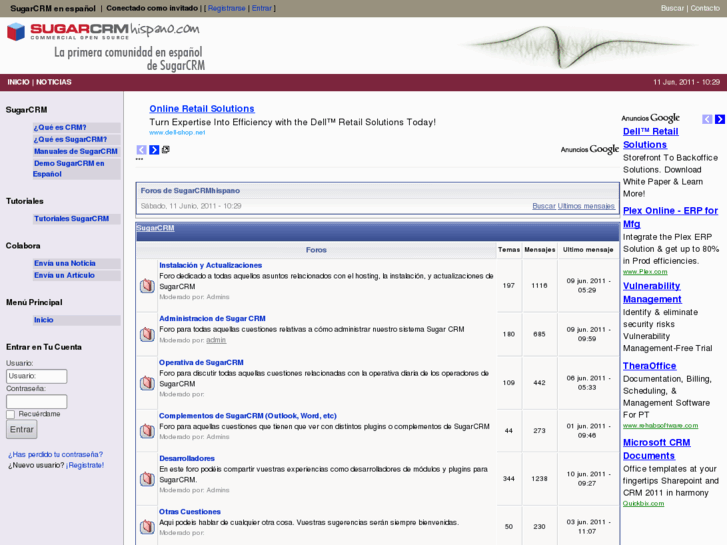Click Operativa de SugarCRM forum icon
Viewport: 727px width, 545px height.
click(147, 383)
